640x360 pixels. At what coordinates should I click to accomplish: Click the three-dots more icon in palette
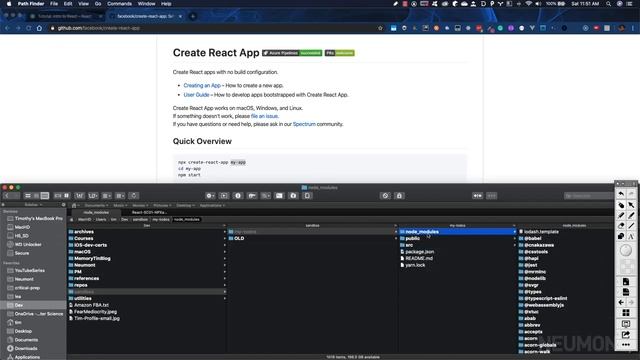click(x=626, y=345)
